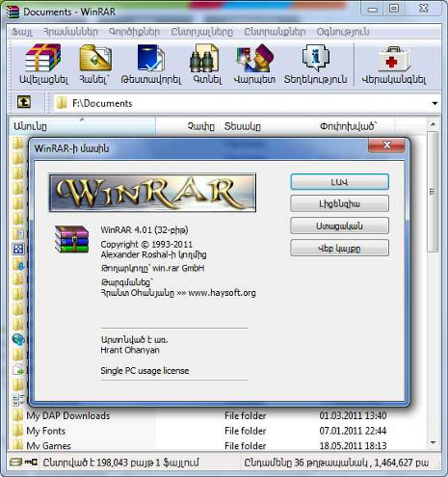The width and height of the screenshot is (448, 477).
Task: Click the Extract (Հանել) toolbar icon
Action: 95,65
